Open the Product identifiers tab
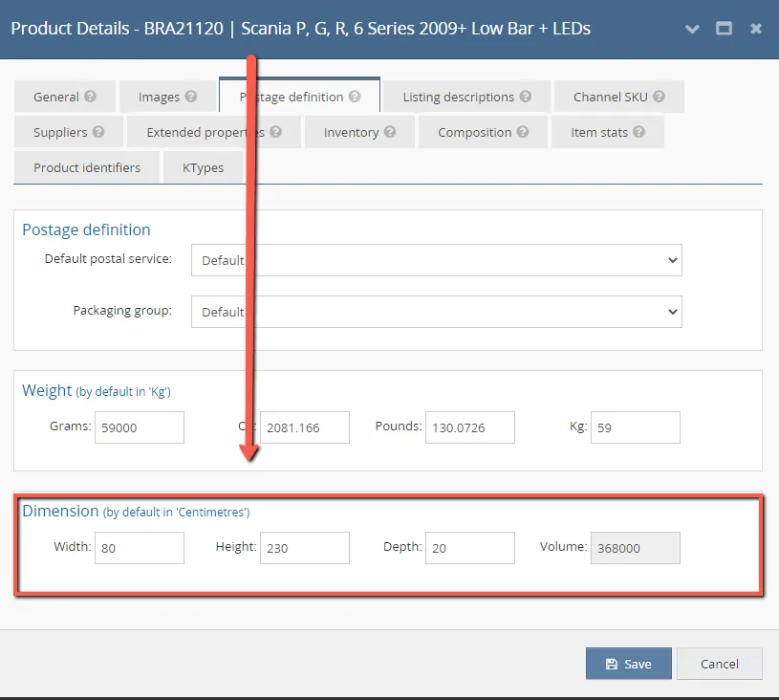This screenshot has width=779, height=700. (87, 167)
